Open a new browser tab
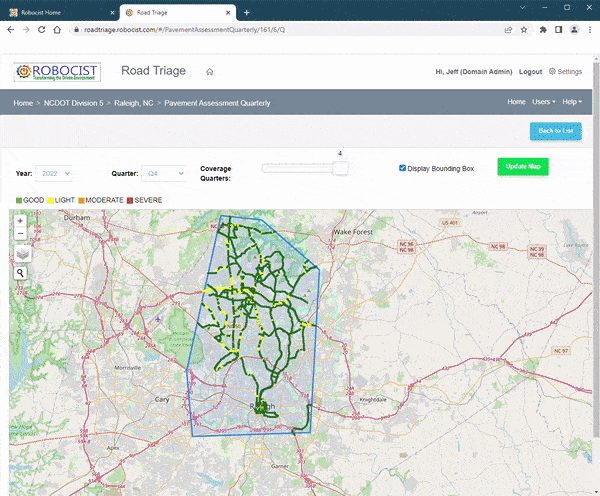This screenshot has height=496, width=600. click(247, 11)
